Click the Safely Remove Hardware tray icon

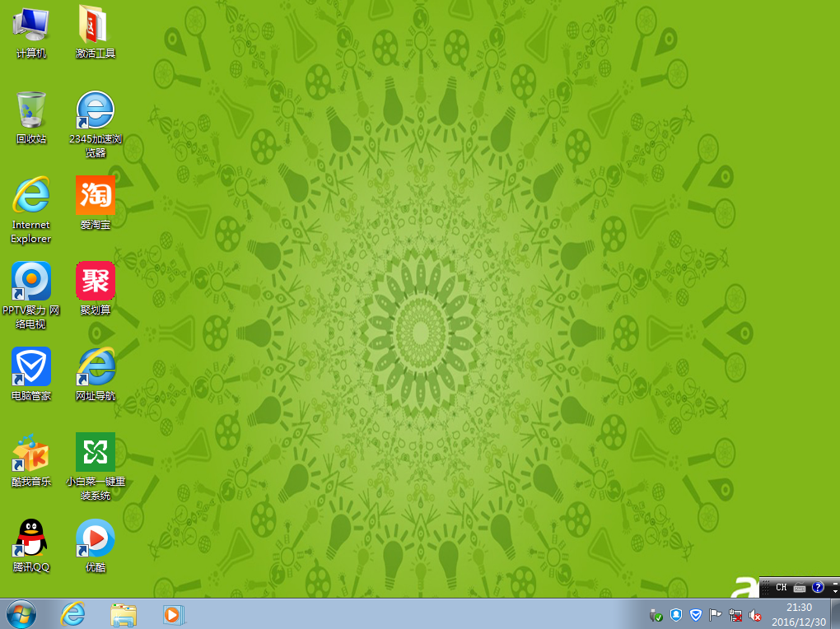point(656,616)
